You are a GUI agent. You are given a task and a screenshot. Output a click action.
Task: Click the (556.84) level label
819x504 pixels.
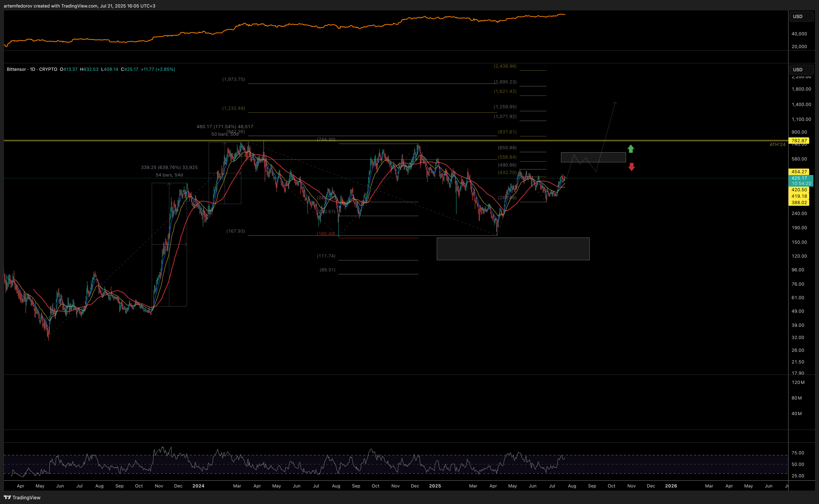[x=507, y=157]
